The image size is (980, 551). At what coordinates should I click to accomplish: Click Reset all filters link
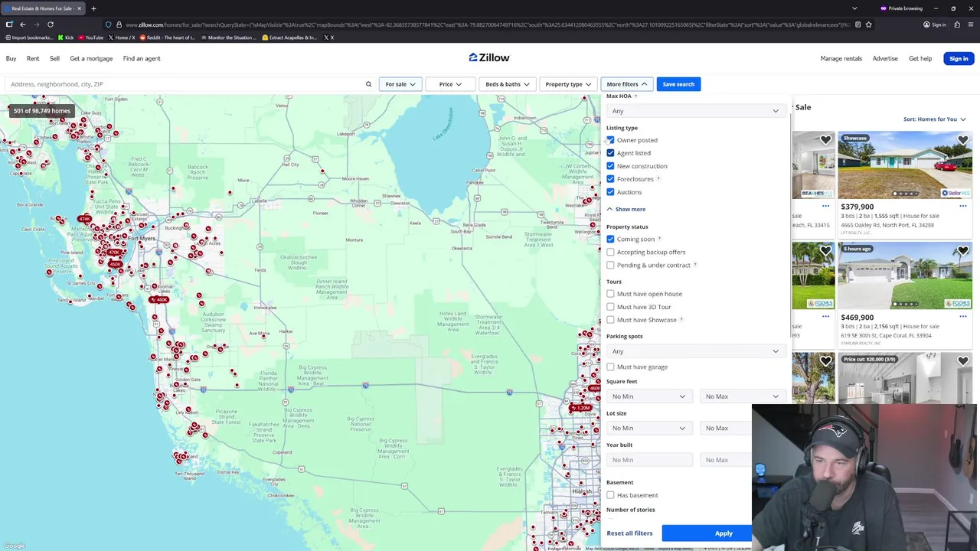click(x=629, y=533)
